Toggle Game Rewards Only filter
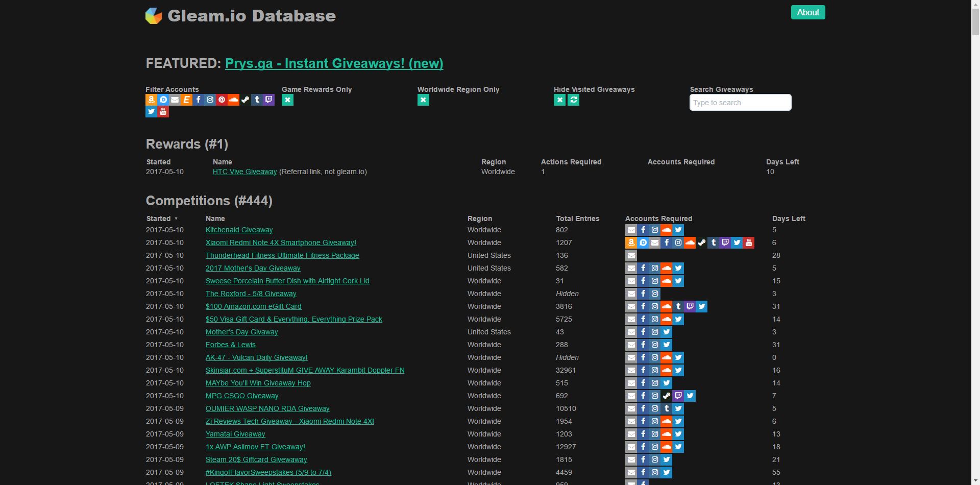Image resolution: width=980 pixels, height=485 pixels. point(287,100)
